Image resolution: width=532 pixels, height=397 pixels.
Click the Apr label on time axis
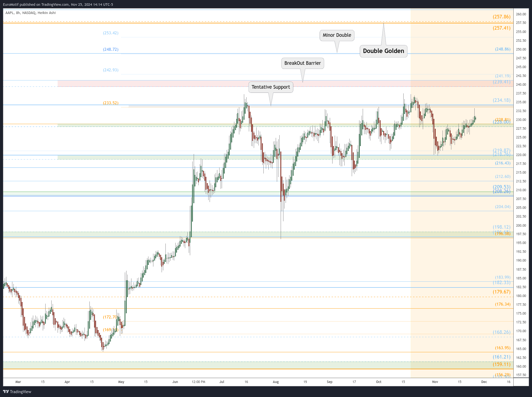click(67, 382)
